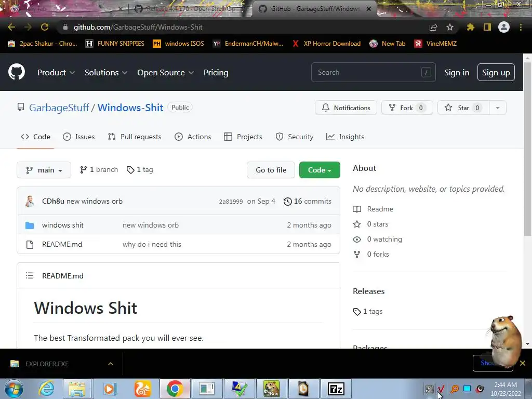532x399 pixels.
Task: Expand the Product menu
Action: click(56, 73)
